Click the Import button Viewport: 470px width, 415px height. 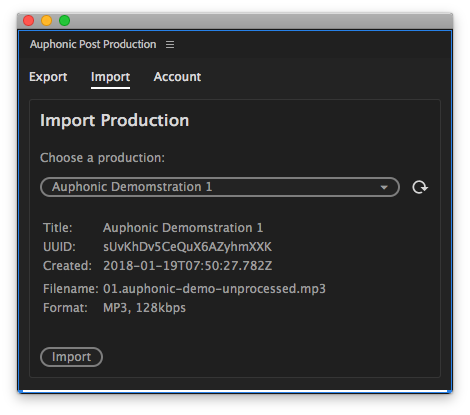click(71, 357)
